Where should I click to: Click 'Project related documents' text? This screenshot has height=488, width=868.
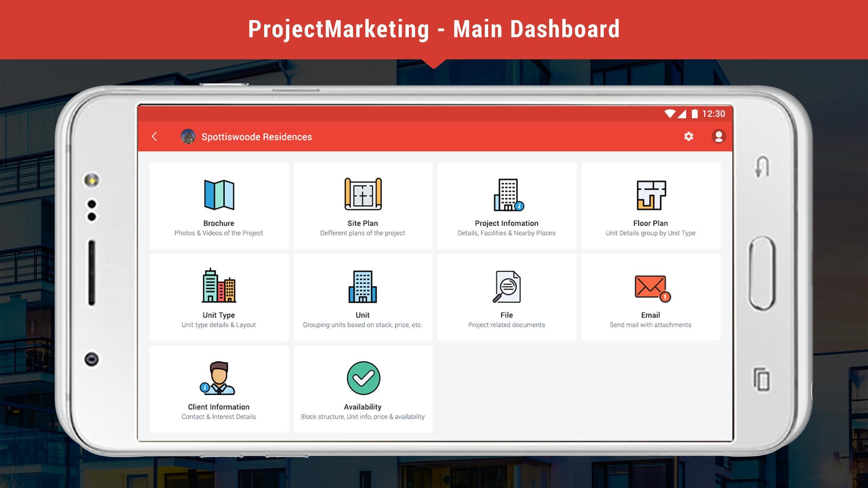tap(506, 325)
